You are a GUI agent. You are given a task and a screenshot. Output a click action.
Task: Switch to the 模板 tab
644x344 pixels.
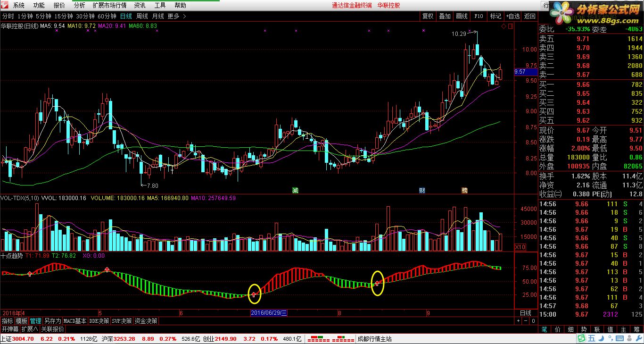pyautogui.click(x=21, y=321)
